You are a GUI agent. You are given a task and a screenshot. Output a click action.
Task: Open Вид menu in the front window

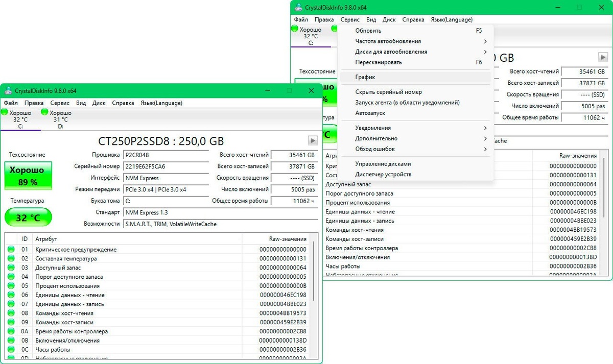81,103
